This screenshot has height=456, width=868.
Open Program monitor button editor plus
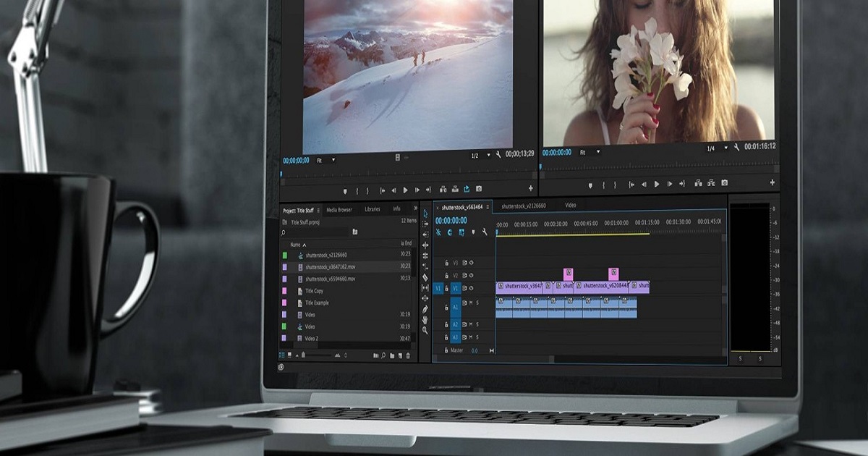click(773, 183)
